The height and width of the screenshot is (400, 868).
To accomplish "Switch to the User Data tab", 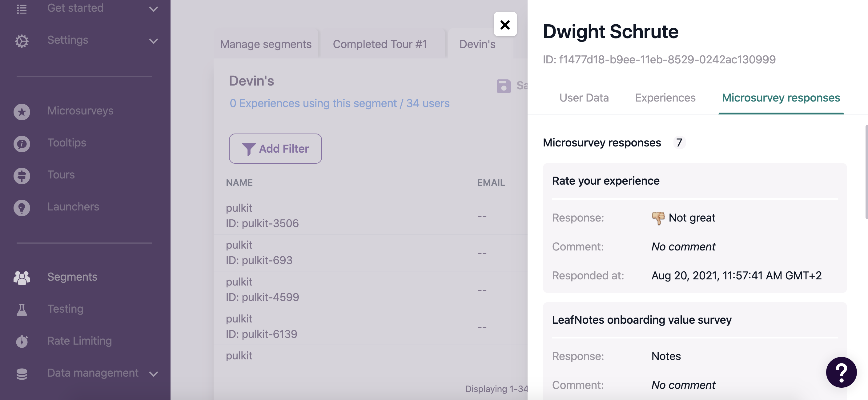I will click(x=584, y=98).
